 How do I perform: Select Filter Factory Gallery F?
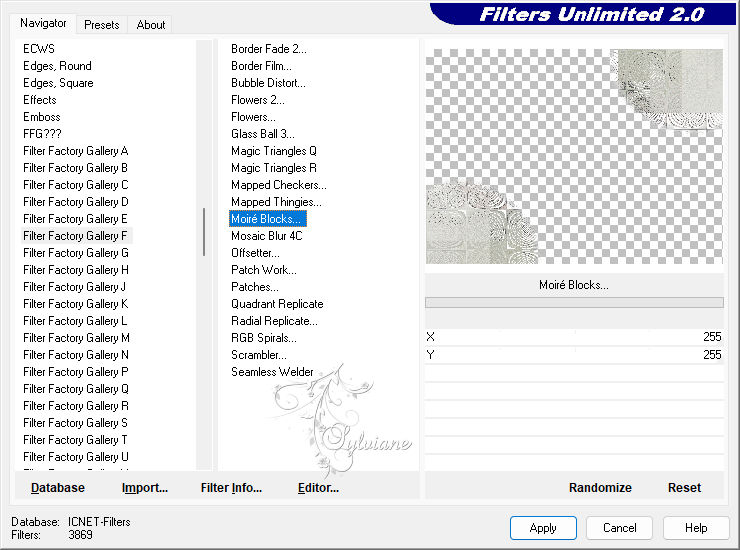coord(76,236)
